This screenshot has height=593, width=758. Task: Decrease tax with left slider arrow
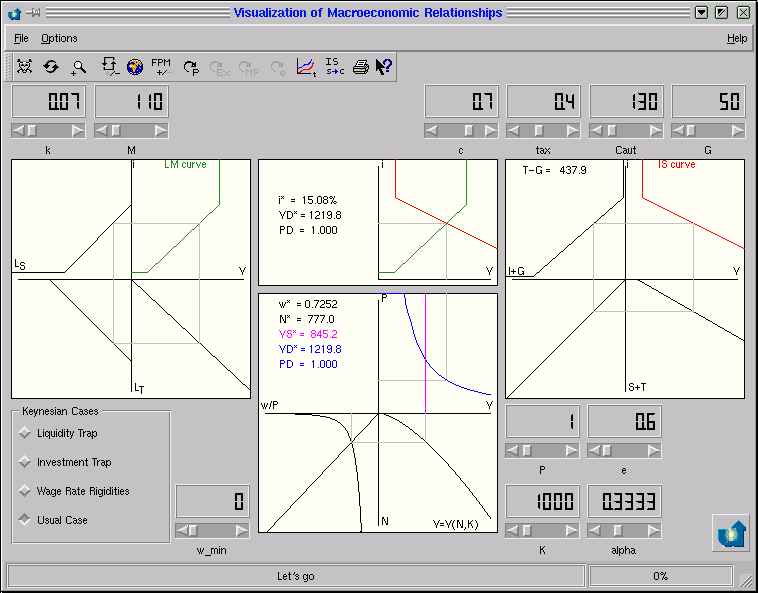[513, 130]
